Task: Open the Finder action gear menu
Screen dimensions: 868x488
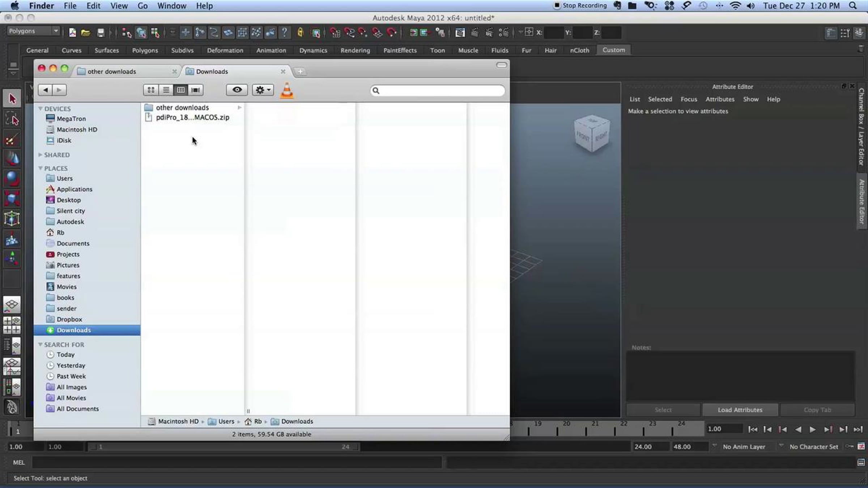Action: tap(263, 90)
